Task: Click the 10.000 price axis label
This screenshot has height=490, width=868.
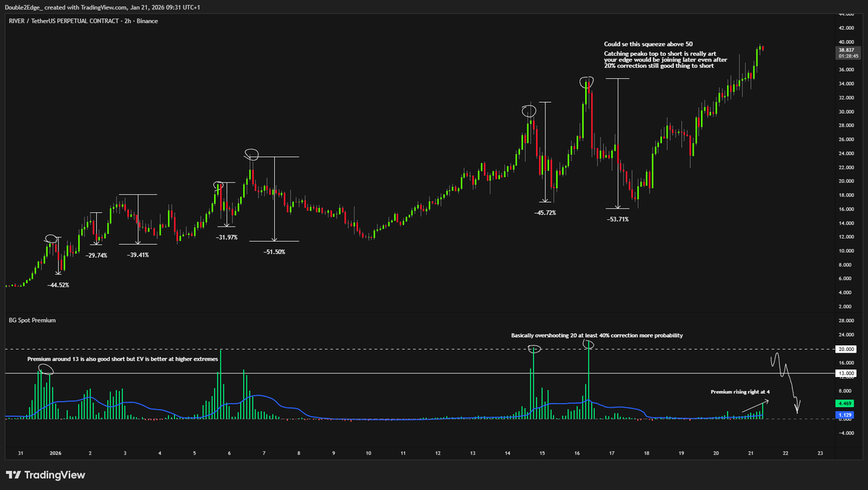Action: coord(846,251)
